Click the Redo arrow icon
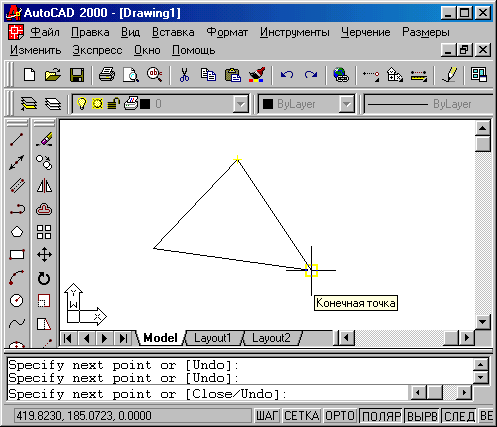This screenshot has height=427, width=497. tap(311, 75)
